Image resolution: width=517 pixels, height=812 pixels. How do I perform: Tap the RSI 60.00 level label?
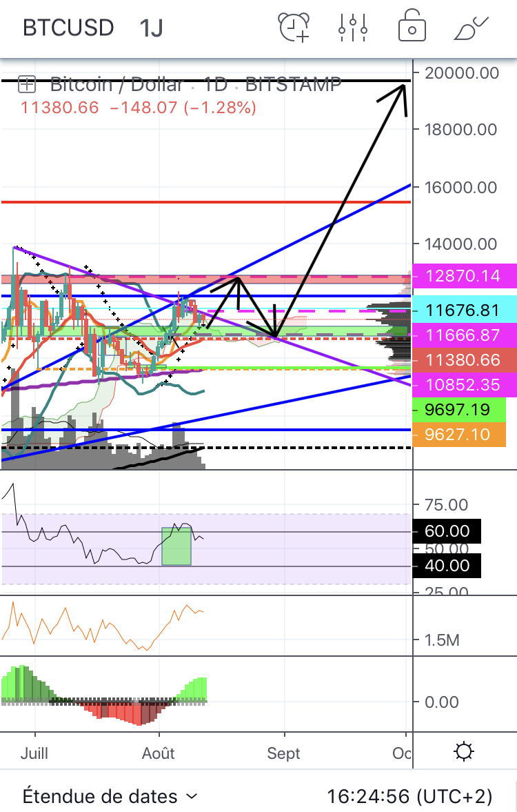click(447, 531)
